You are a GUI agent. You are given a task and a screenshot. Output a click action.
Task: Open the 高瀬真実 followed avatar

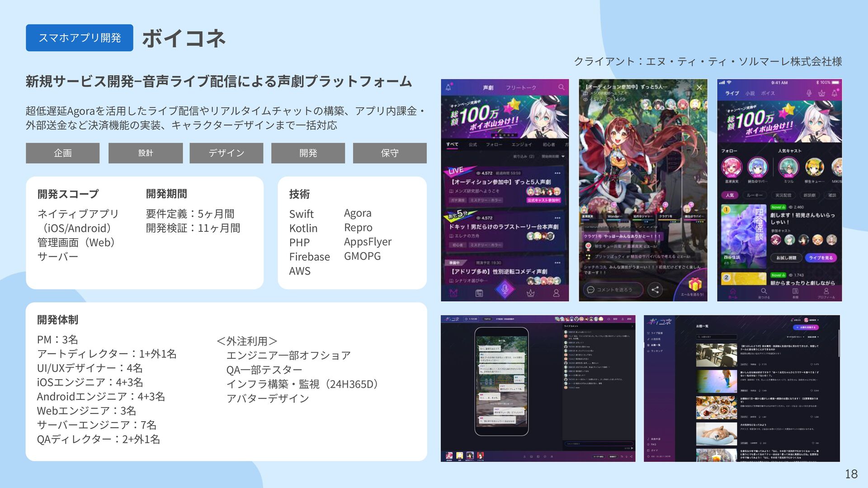(731, 168)
